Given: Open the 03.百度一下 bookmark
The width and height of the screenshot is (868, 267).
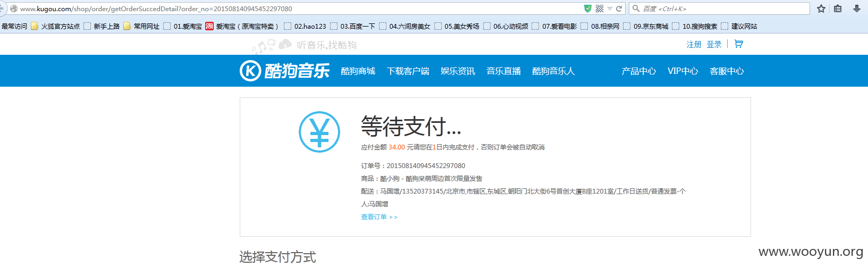Looking at the screenshot, I should [352, 26].
